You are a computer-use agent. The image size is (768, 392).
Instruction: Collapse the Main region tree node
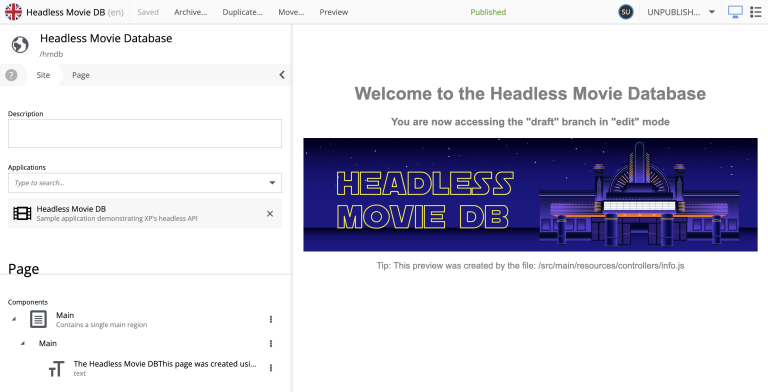(x=23, y=343)
